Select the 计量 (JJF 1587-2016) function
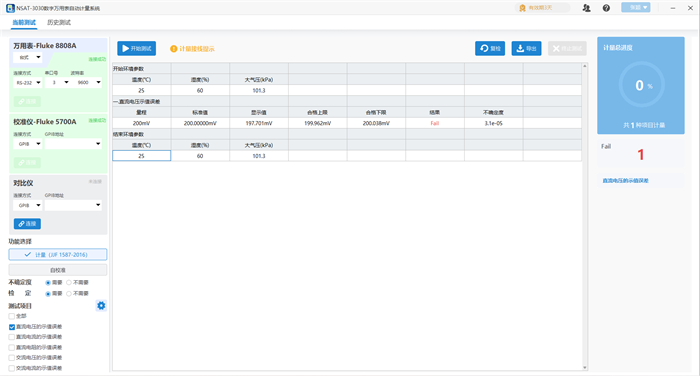Viewport: 700px width, 376px height. click(x=58, y=255)
